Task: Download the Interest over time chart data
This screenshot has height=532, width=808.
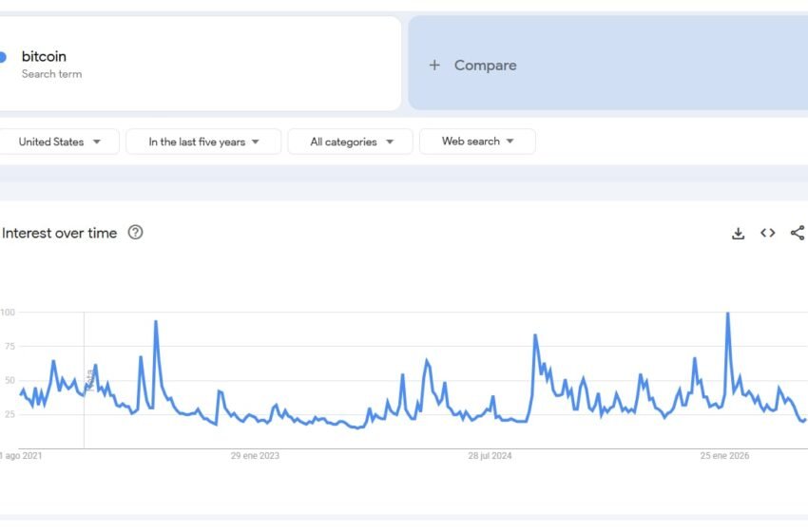Action: tap(738, 234)
